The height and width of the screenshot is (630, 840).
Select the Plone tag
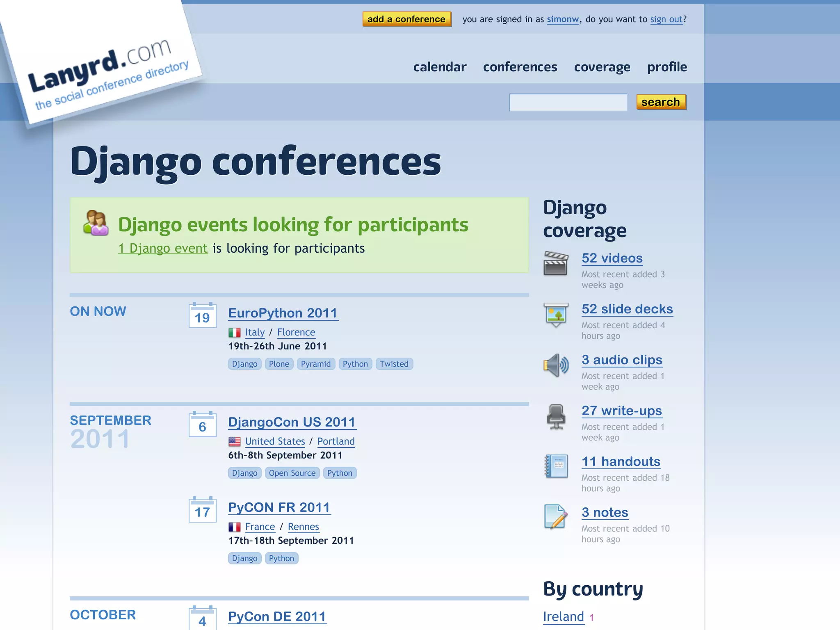click(x=279, y=364)
